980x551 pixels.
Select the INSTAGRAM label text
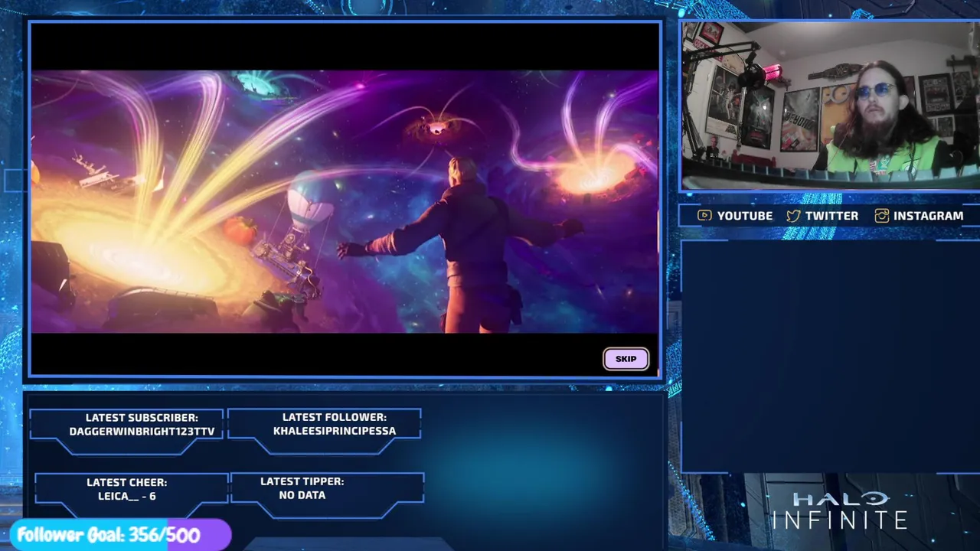[928, 216]
